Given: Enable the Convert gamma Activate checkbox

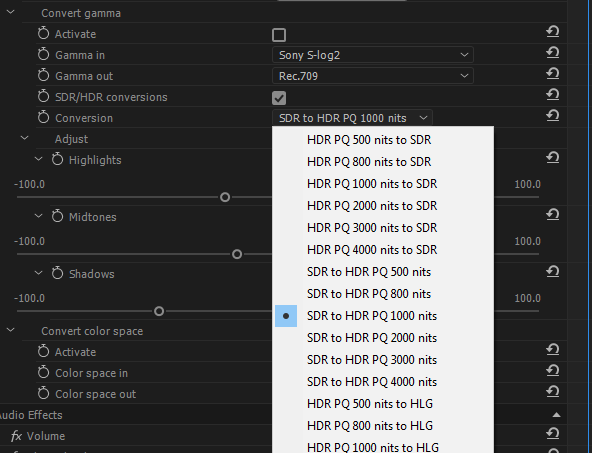Looking at the screenshot, I should 279,35.
